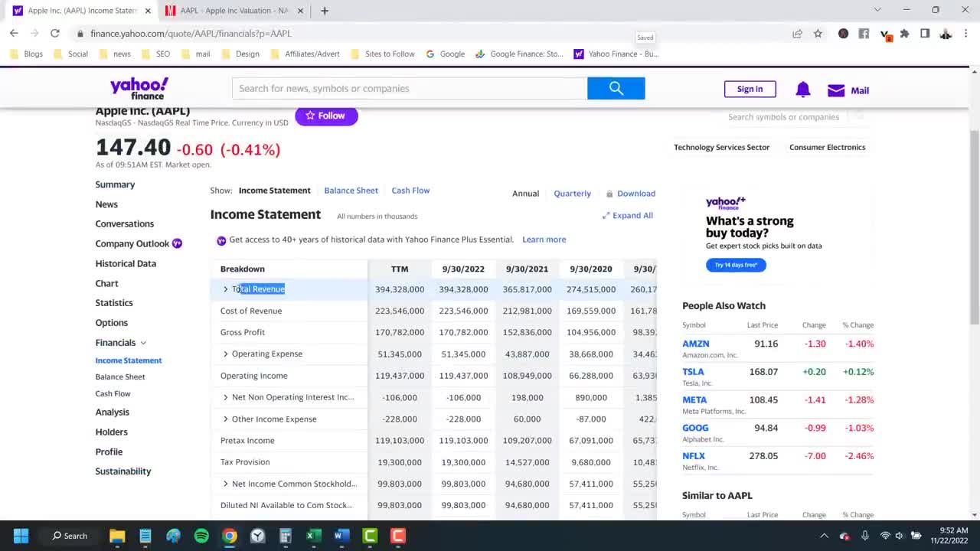Open Chrome tab search dropdown arrow
The height and width of the screenshot is (551, 980).
877,10
